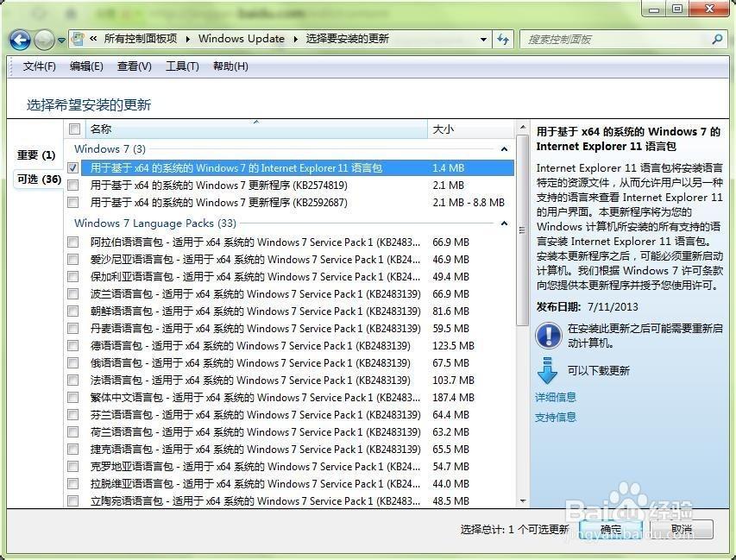Select the 更新程序 (KB2574819) row text
Screen dimensions: 736x560
point(219,186)
